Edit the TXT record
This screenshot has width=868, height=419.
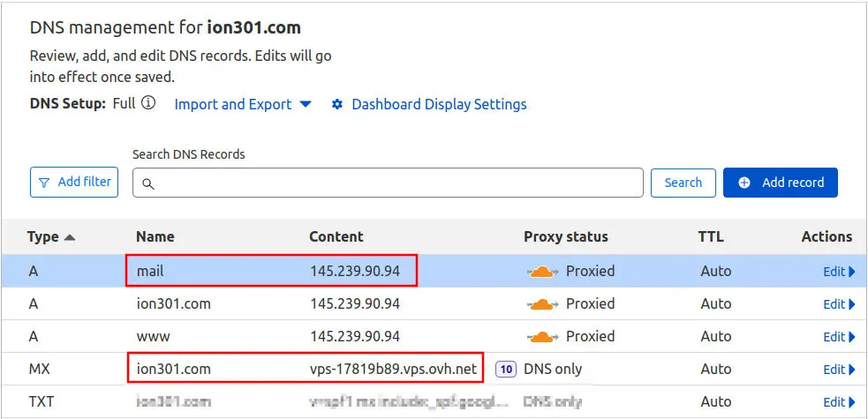pyautogui.click(x=839, y=402)
